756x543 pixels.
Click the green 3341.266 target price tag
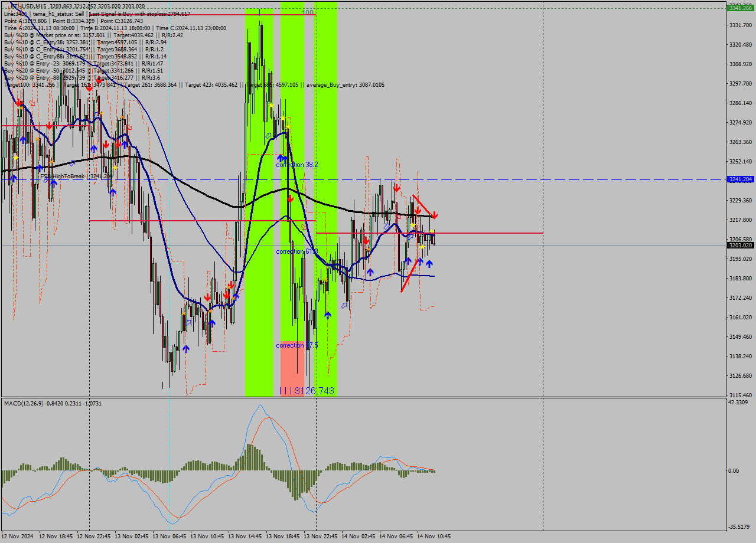(x=740, y=8)
